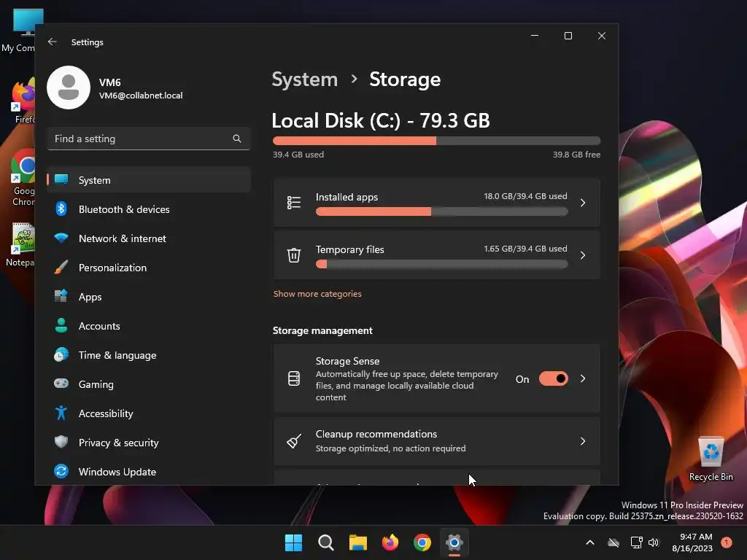747x560 pixels.
Task: Click the VM6 user profile avatar
Action: 69,87
